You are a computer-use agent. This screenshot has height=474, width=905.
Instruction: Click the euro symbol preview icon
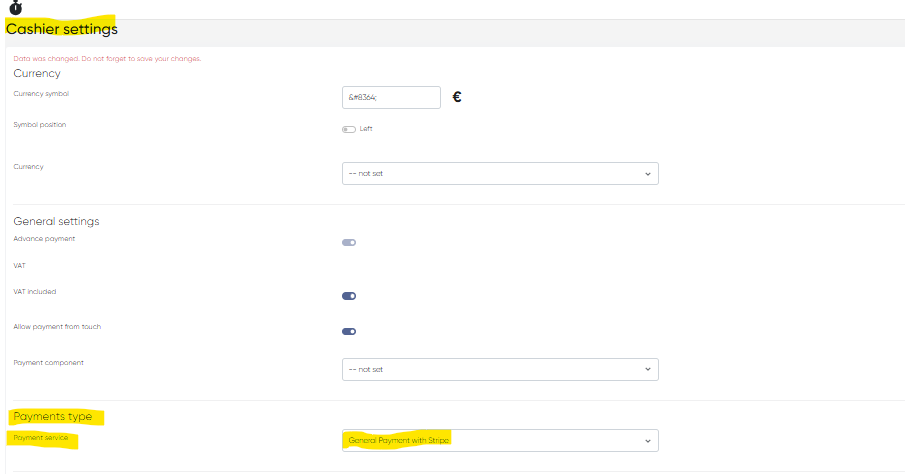pos(457,98)
